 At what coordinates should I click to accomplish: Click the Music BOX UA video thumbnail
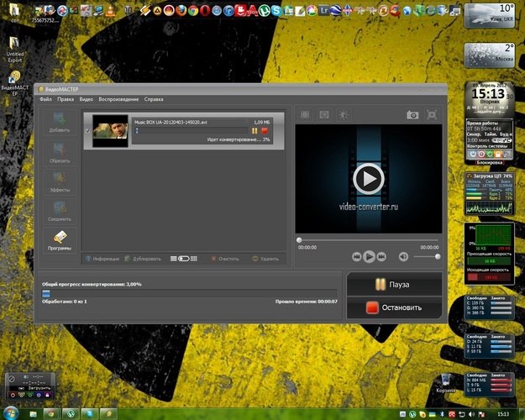[110, 131]
